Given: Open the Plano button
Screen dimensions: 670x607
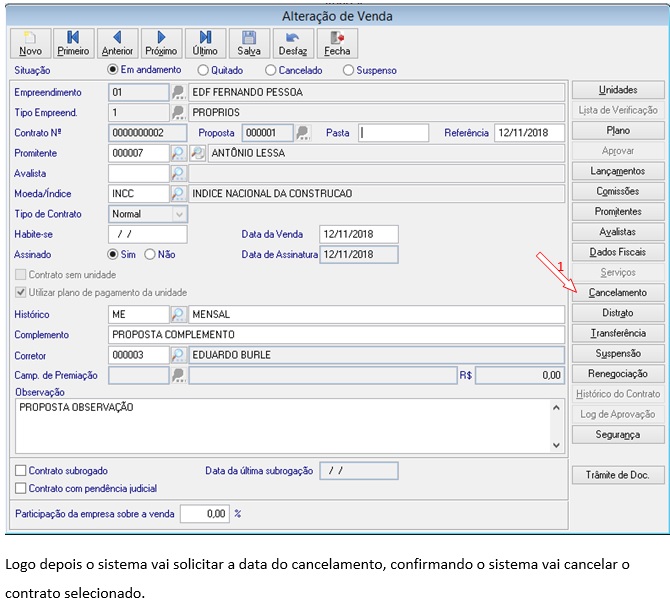Looking at the screenshot, I should pos(618,130).
